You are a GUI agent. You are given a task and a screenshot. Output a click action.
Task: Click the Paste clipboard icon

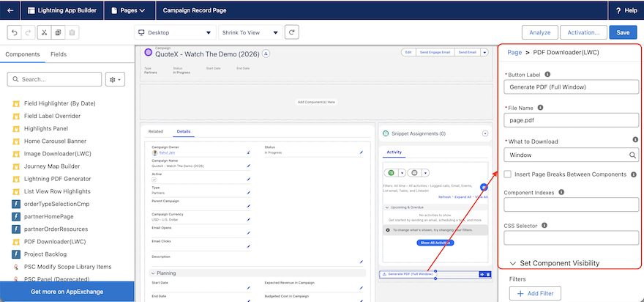point(72,32)
